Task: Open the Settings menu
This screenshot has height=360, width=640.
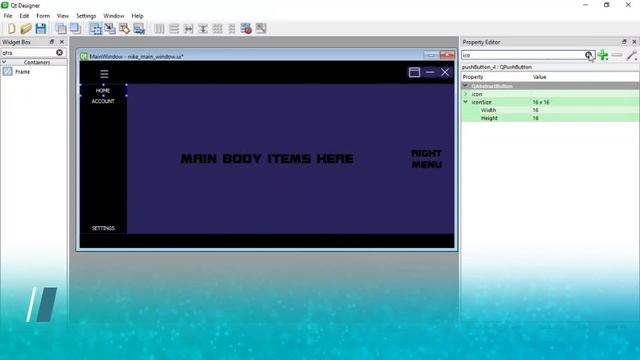Action: pos(86,16)
